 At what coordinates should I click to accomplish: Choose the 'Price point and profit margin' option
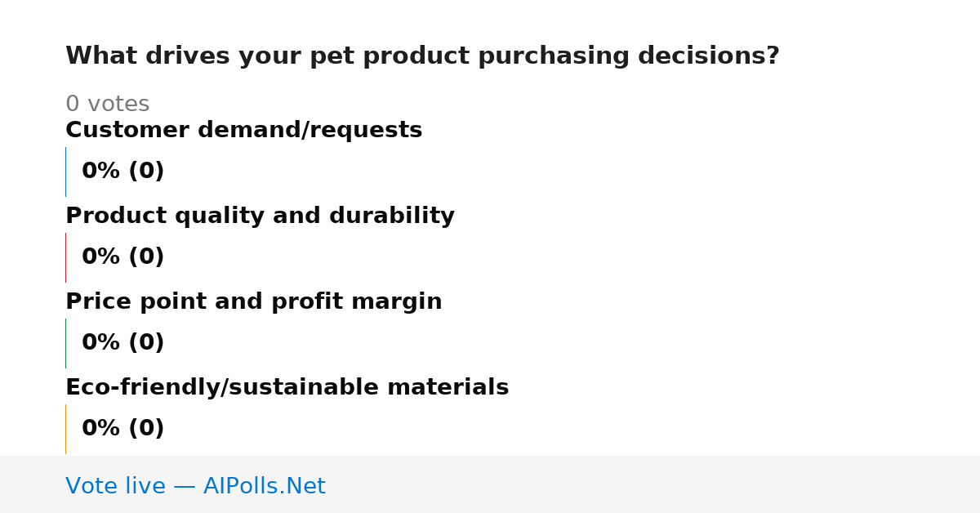253,301
